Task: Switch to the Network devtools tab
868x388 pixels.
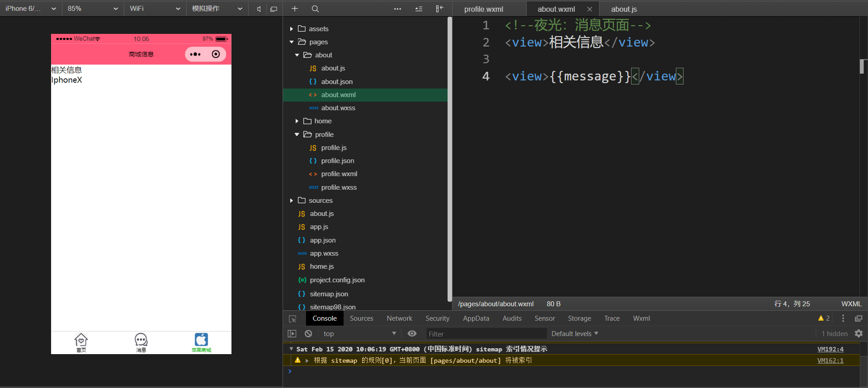Action: click(399, 318)
